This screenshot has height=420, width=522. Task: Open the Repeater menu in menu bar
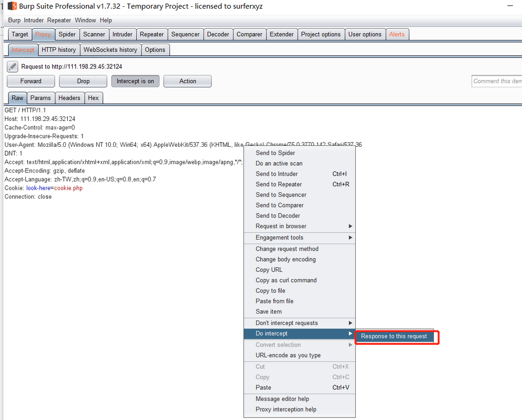59,20
